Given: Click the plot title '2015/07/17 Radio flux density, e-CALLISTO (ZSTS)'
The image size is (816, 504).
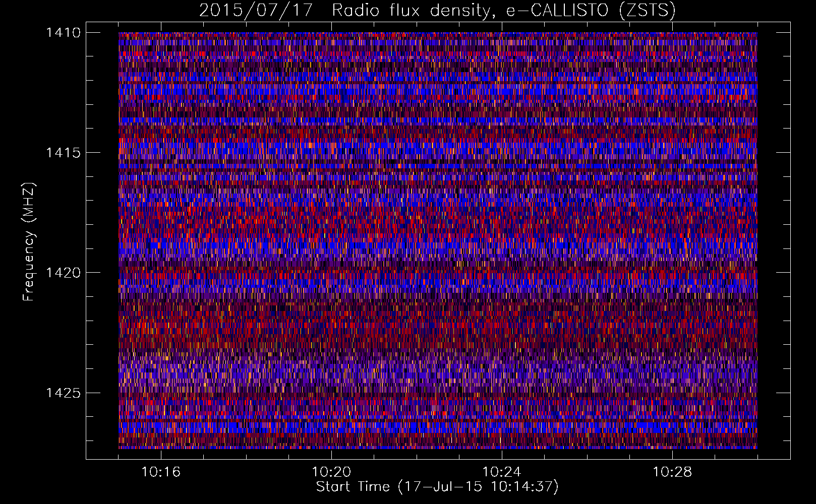Looking at the screenshot, I should [437, 10].
